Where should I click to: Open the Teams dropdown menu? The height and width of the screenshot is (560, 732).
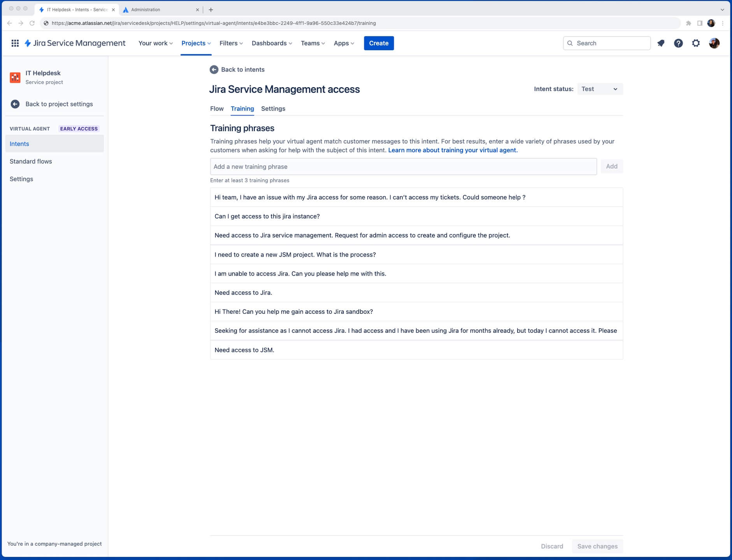pyautogui.click(x=312, y=43)
